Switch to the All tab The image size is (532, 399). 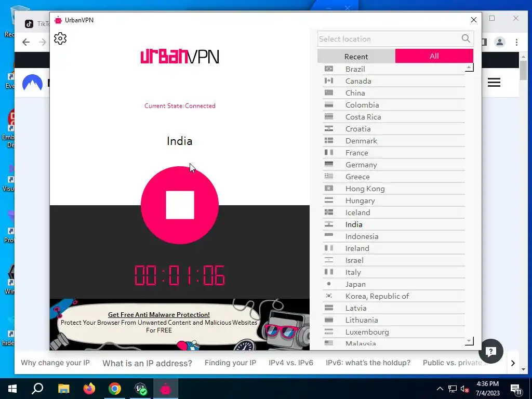click(434, 56)
